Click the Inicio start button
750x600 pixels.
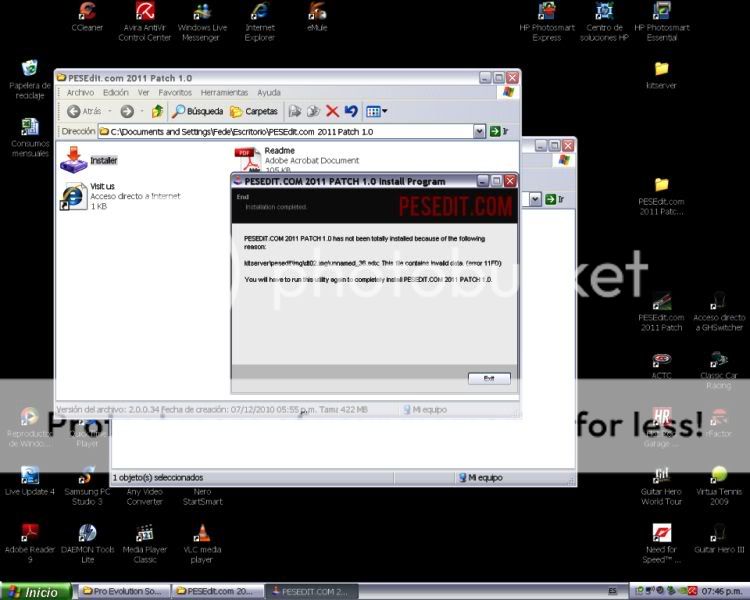pos(36,592)
